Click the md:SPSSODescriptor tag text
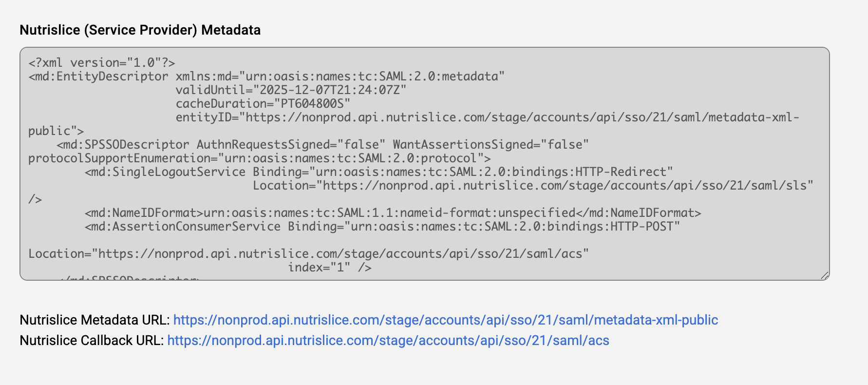 coord(123,145)
